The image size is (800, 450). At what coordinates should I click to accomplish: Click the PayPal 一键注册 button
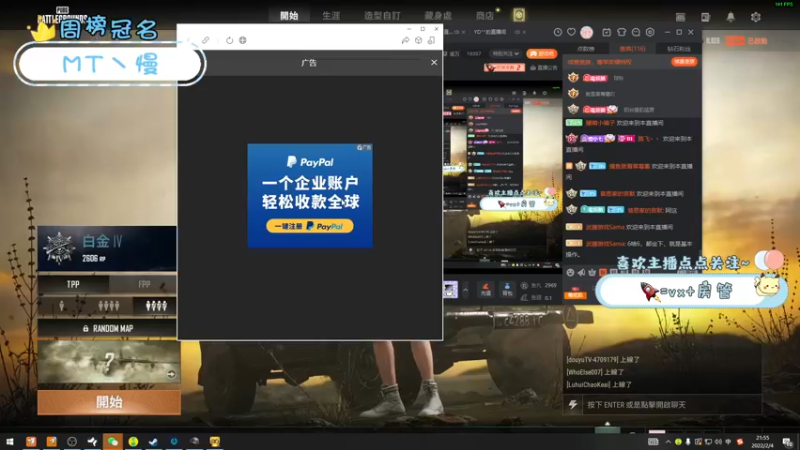pos(310,226)
